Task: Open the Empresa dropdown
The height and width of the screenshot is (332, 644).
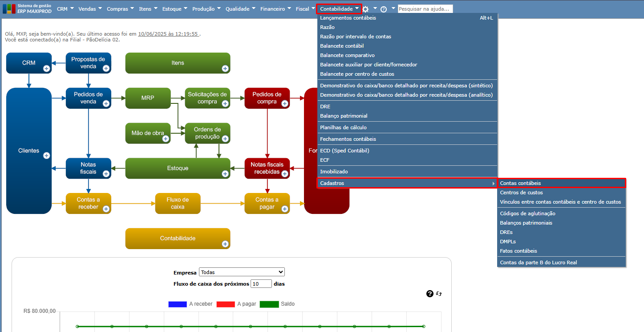Action: point(242,272)
